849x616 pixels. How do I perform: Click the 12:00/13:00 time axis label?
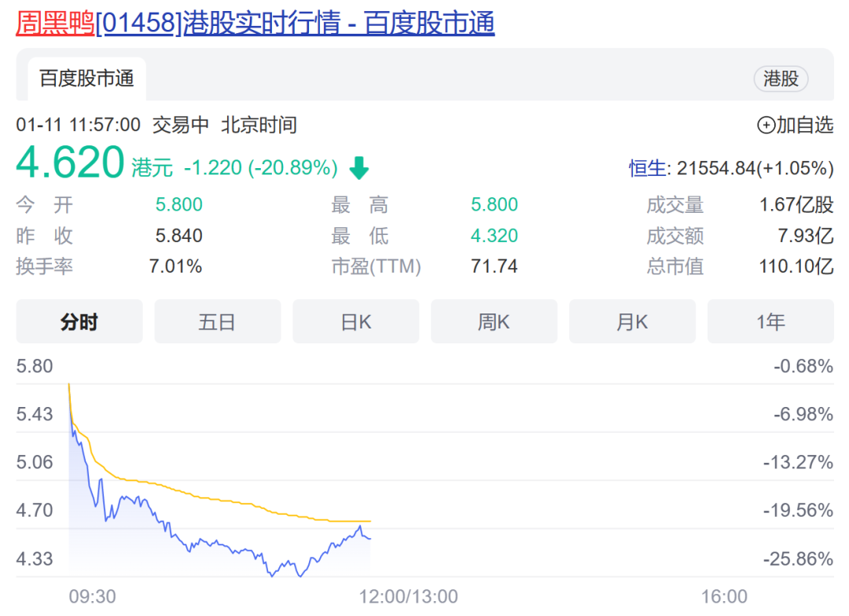(408, 596)
